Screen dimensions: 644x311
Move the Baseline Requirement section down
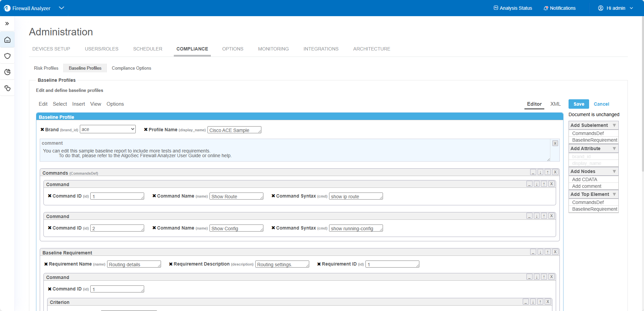click(x=540, y=252)
